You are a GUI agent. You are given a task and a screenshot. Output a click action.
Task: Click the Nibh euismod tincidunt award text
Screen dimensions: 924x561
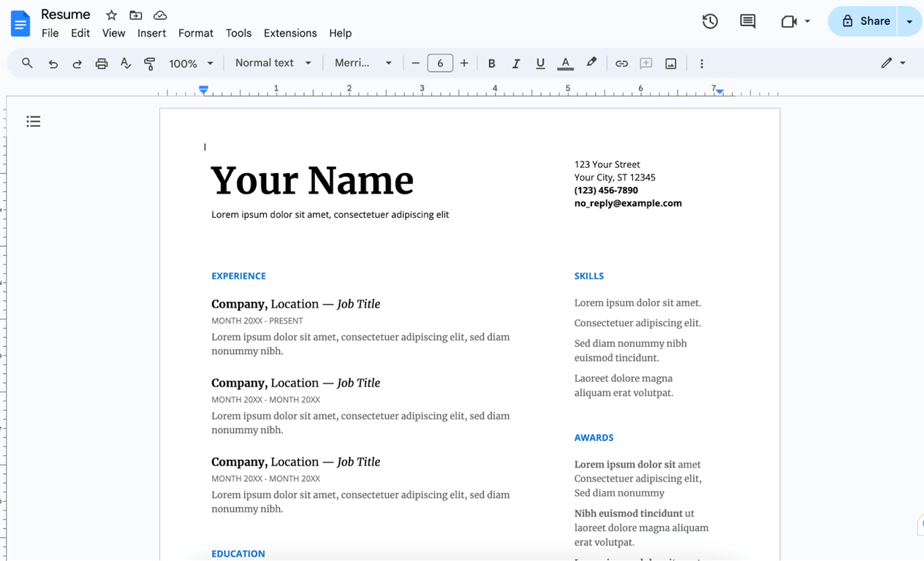(x=629, y=514)
